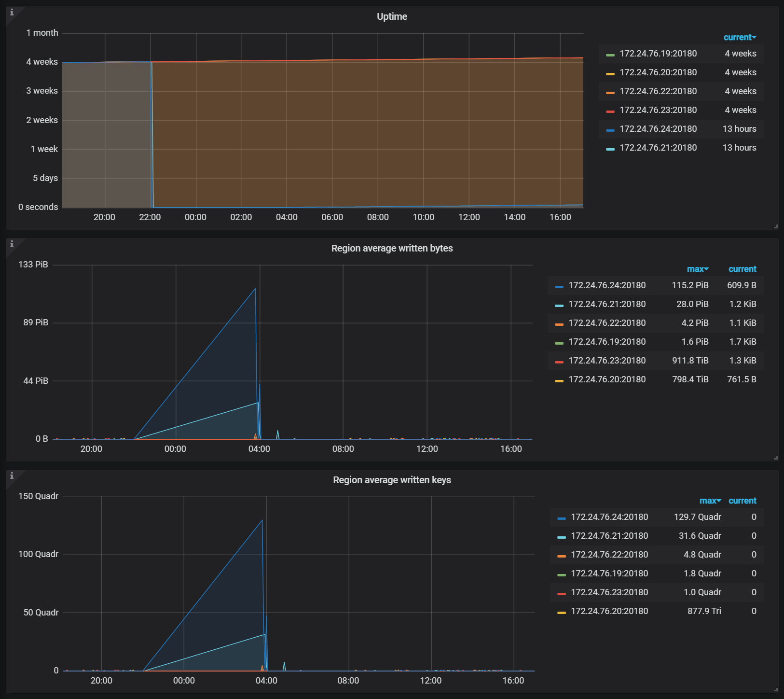The image size is (784, 699).
Task: Click the 13 hours value for 172.24.76.24
Action: (x=739, y=129)
